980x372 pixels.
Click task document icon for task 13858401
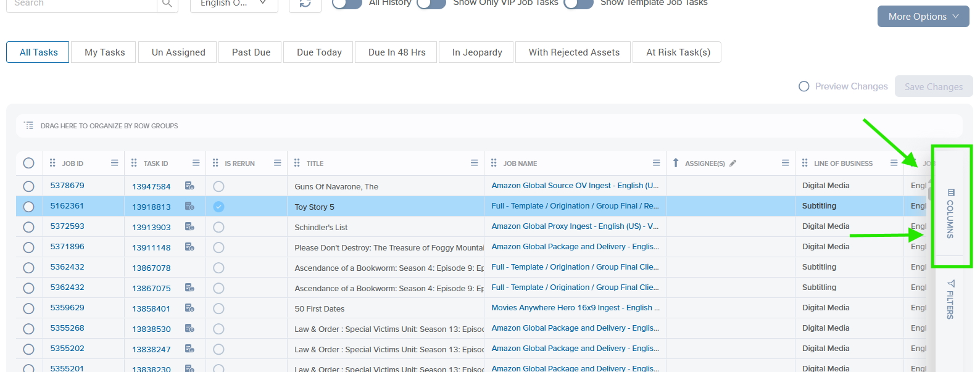[x=189, y=308]
